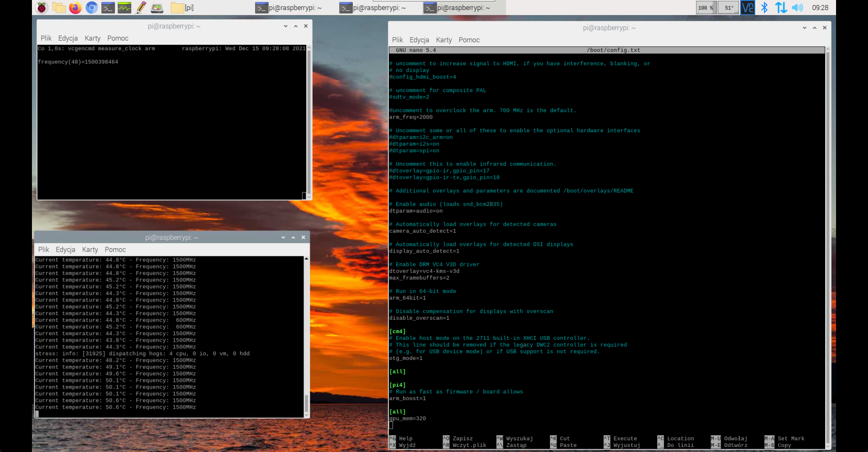Click the arm_boost=1 line in nano
868x452 pixels.
coord(408,399)
